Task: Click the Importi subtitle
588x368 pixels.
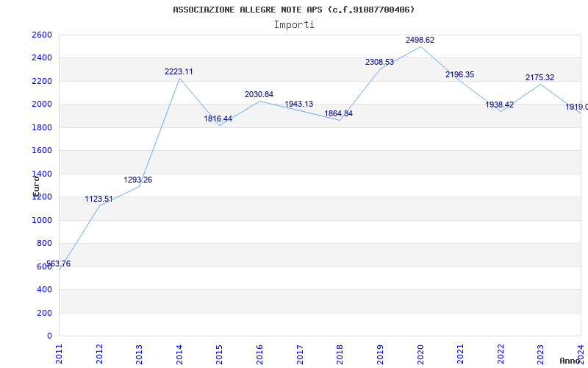Action: (x=294, y=25)
